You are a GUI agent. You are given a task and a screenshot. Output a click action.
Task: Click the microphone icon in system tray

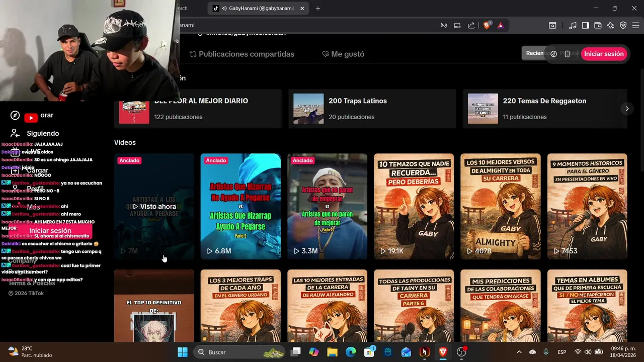(546, 352)
